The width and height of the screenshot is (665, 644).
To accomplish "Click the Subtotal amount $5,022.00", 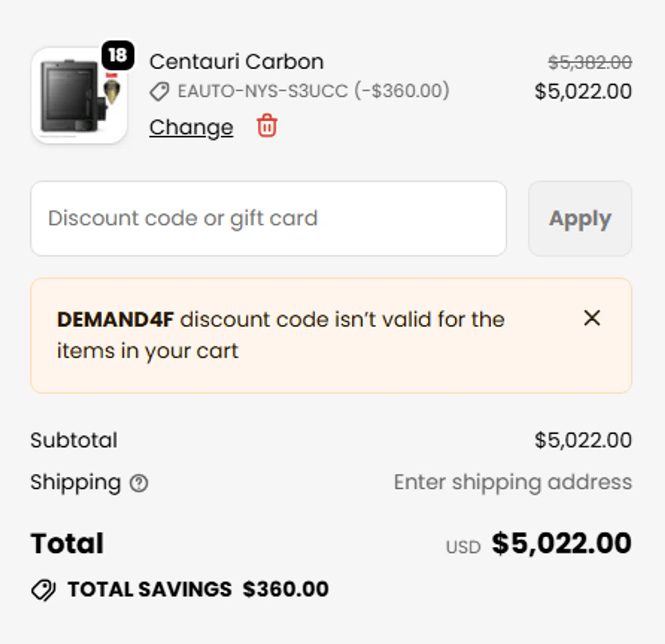I will click(x=583, y=440).
